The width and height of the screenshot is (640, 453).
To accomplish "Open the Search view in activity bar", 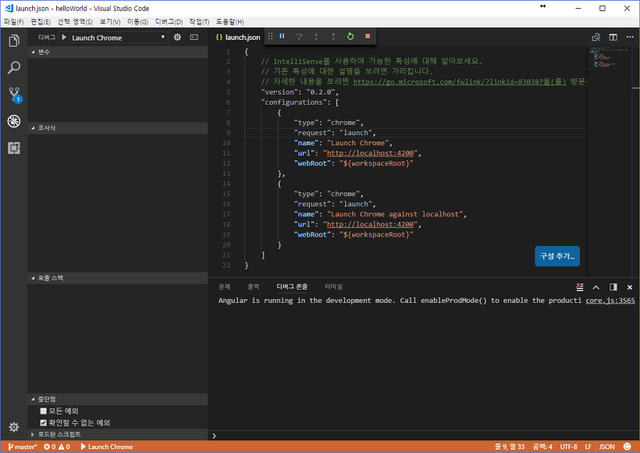I will 14,68.
